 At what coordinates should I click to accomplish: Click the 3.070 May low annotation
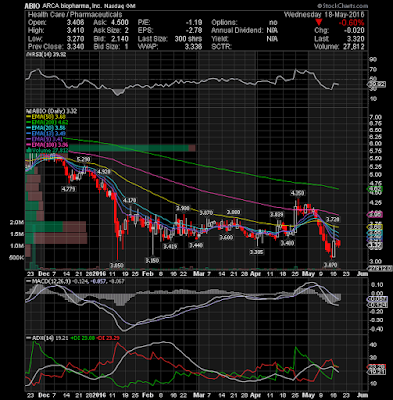pyautogui.click(x=332, y=265)
